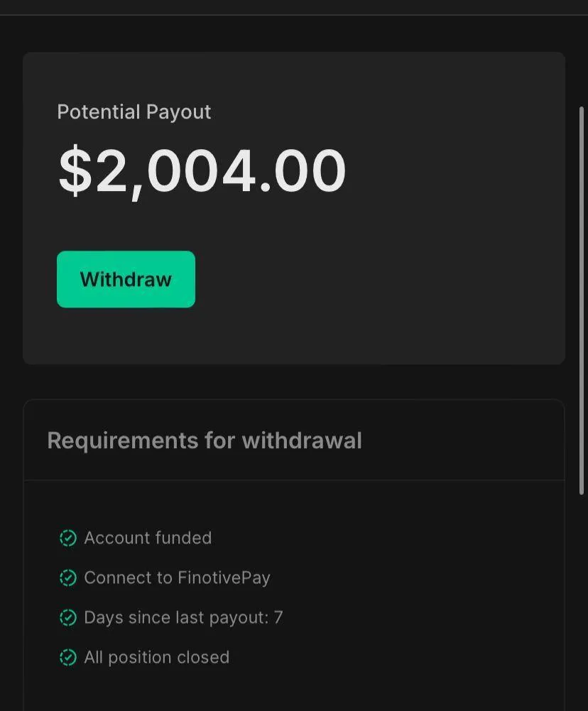Select the All position closed requirement text
The height and width of the screenshot is (711, 588).
[x=156, y=658]
